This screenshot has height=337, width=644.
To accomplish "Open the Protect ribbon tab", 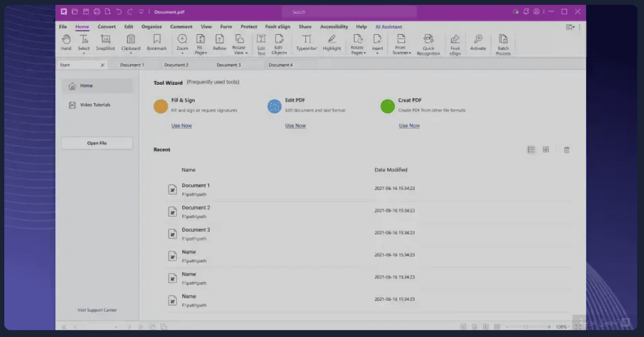I will pyautogui.click(x=249, y=27).
